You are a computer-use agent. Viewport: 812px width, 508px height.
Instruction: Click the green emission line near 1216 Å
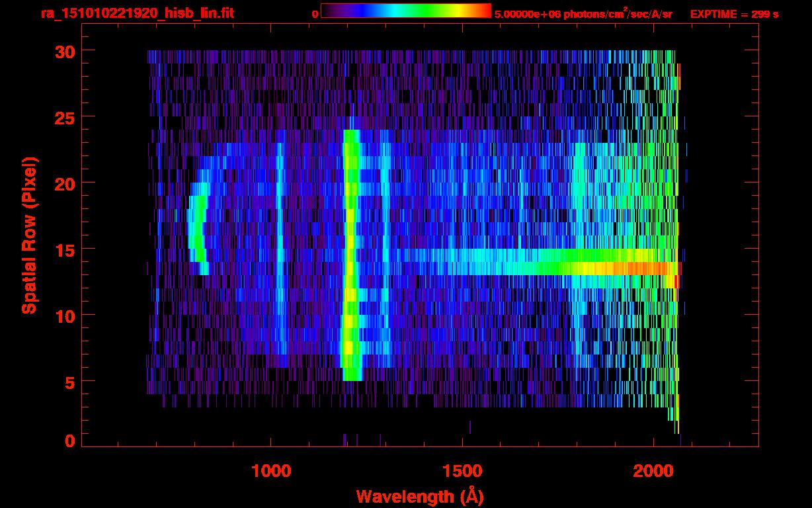pos(350,255)
